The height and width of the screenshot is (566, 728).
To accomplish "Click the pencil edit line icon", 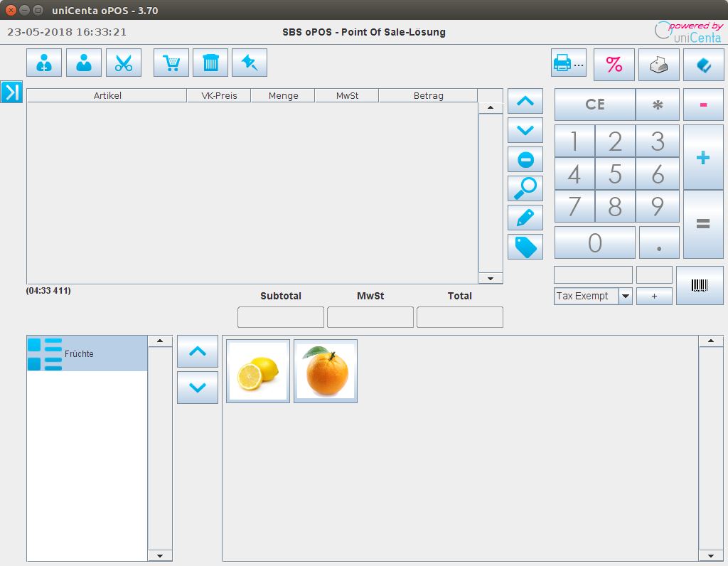I will (525, 218).
